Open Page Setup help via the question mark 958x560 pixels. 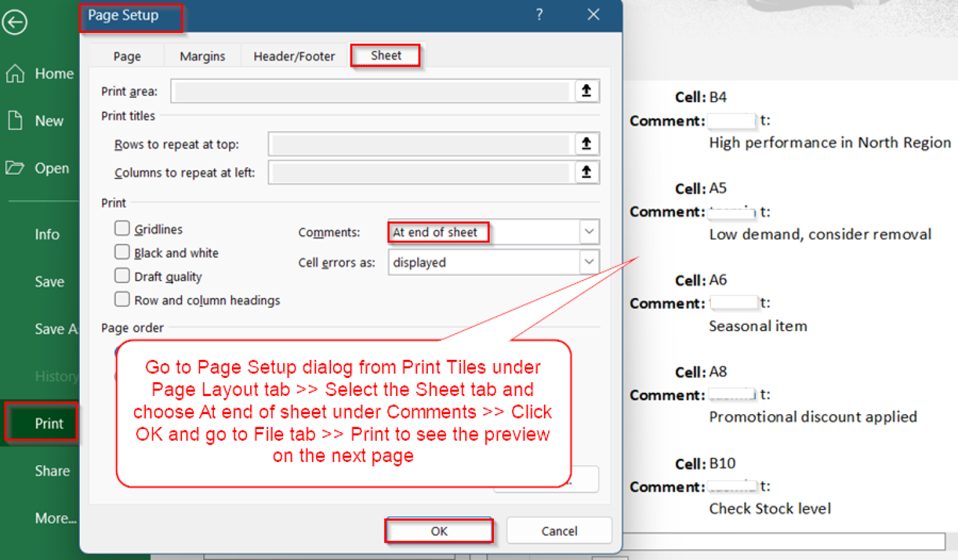click(539, 14)
